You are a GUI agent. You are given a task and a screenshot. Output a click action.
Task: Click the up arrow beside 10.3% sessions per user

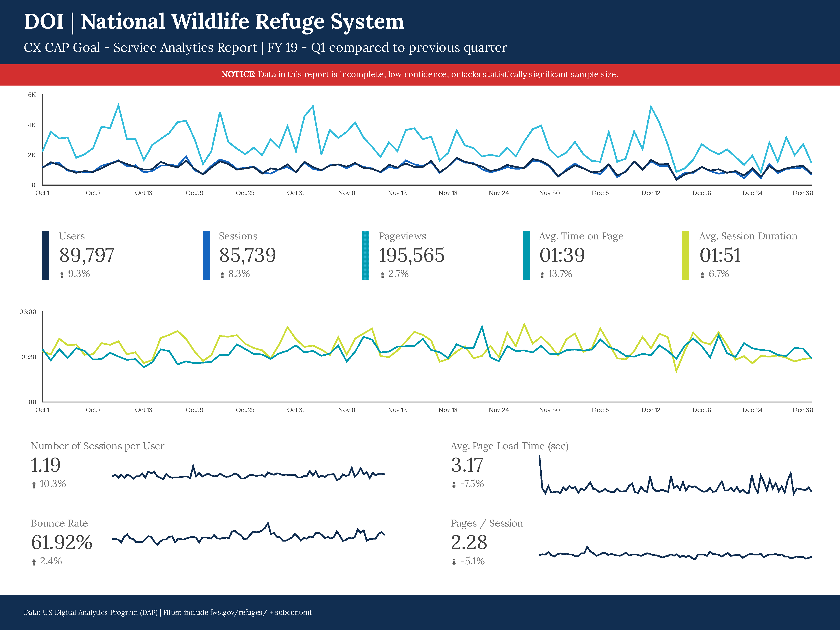click(34, 485)
